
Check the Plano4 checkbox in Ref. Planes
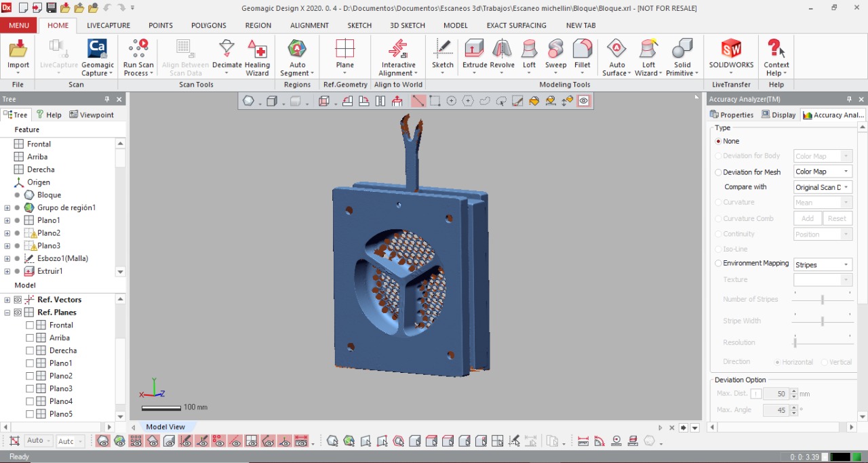point(30,401)
